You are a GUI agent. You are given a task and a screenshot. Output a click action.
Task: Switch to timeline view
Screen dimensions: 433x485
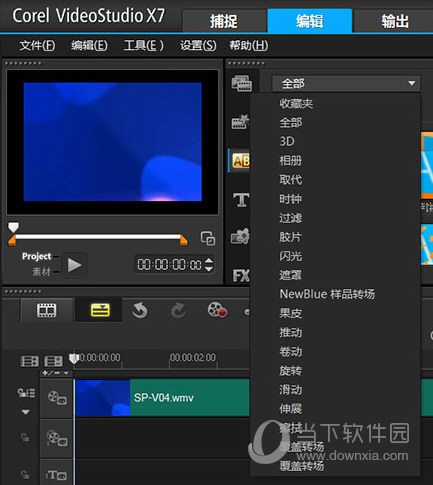100,310
